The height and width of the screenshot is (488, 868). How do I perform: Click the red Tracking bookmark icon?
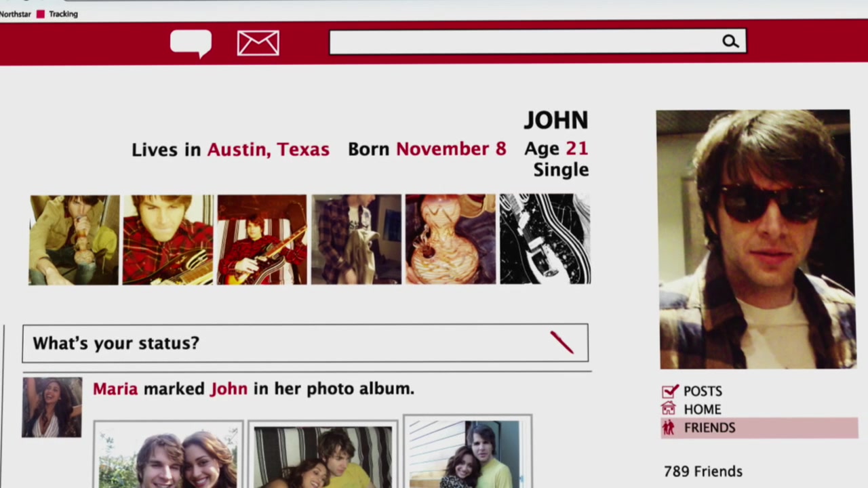click(41, 14)
